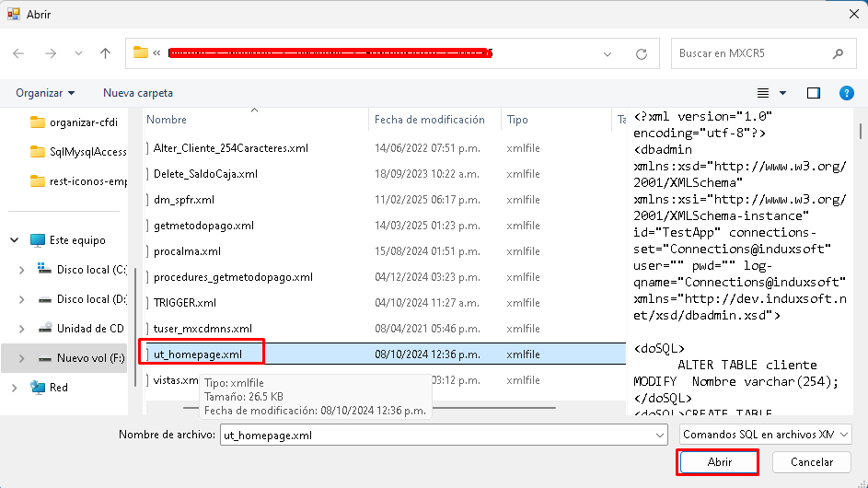Image resolution: width=868 pixels, height=488 pixels.
Task: Click the Help question mark icon
Action: click(847, 93)
